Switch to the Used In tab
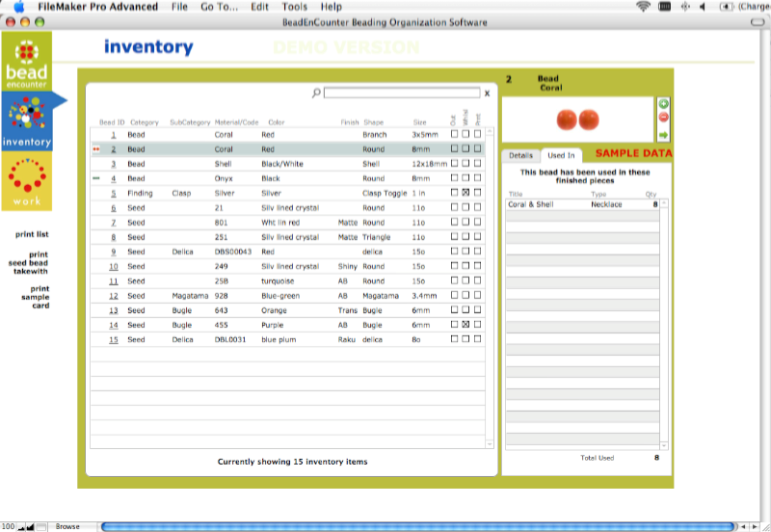The image size is (771, 532). pyautogui.click(x=561, y=155)
